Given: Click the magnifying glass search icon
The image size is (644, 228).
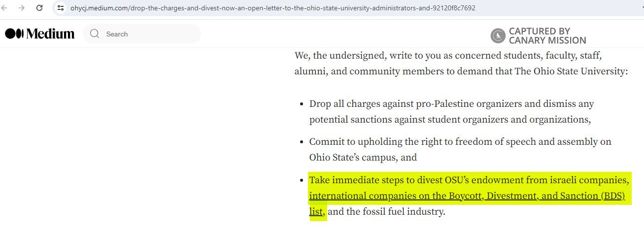Looking at the screenshot, I should [x=95, y=34].
